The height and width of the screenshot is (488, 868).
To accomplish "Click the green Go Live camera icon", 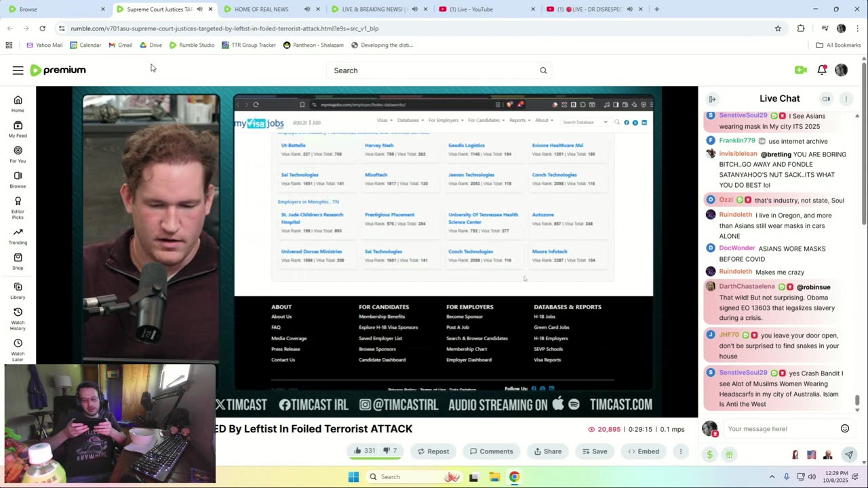I will point(800,70).
